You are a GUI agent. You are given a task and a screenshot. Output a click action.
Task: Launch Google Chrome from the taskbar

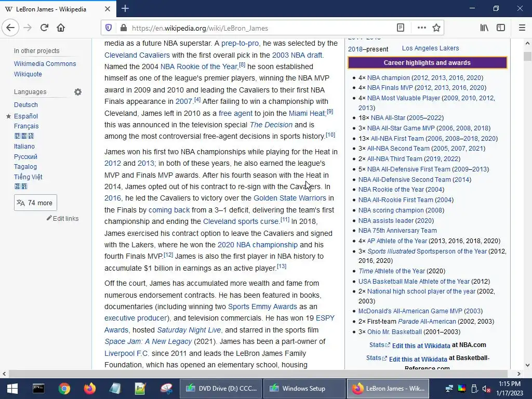tap(64, 389)
